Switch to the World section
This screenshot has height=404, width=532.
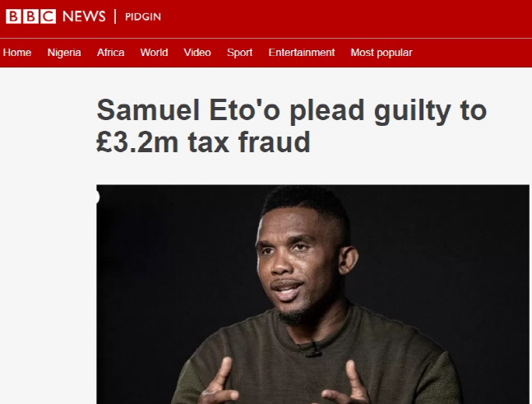click(154, 53)
